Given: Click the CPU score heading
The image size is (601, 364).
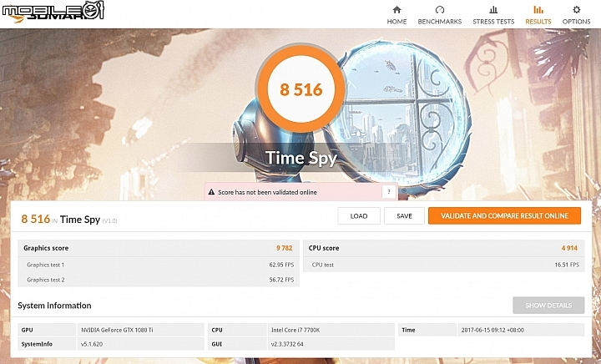Looking at the screenshot, I should tap(324, 248).
